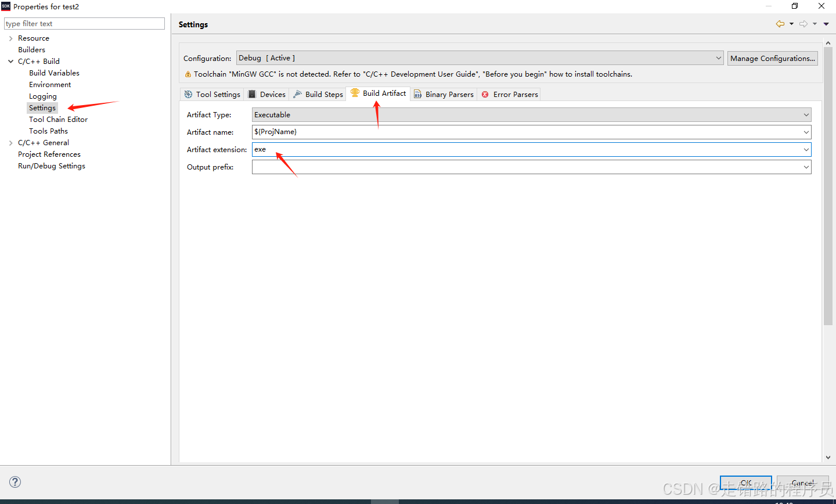
Task: Select Project References in the tree
Action: coord(49,154)
